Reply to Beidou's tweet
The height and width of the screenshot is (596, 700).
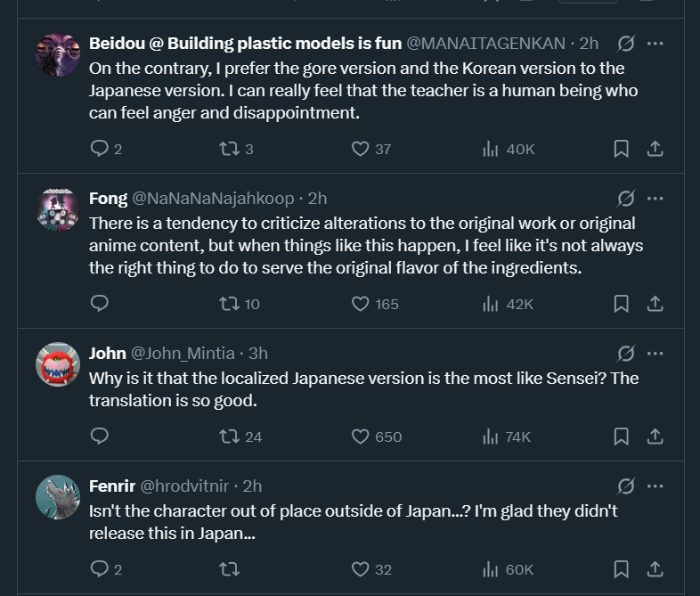point(105,149)
